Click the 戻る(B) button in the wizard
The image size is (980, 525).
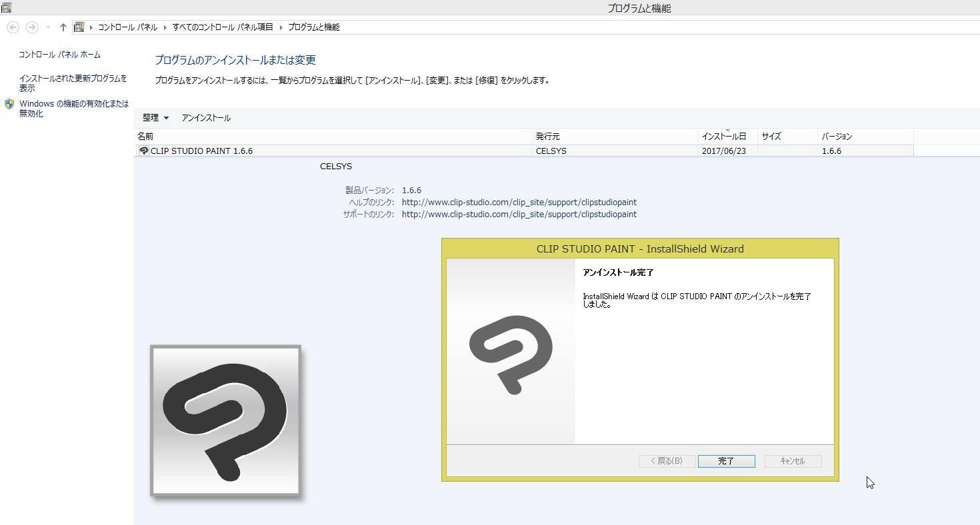point(667,461)
